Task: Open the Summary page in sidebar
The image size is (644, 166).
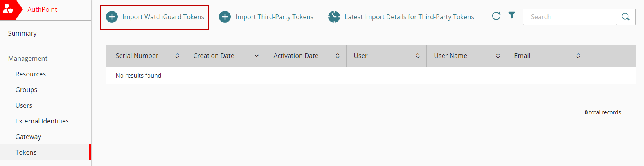Action: point(22,33)
